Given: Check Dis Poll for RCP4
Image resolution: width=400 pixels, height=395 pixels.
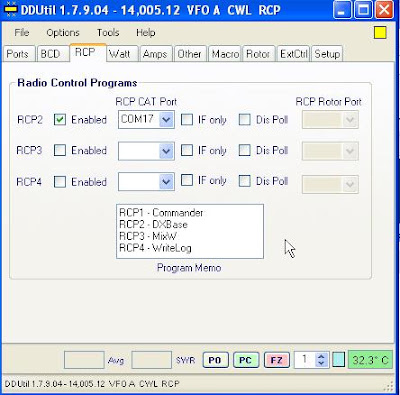Looking at the screenshot, I should [245, 181].
